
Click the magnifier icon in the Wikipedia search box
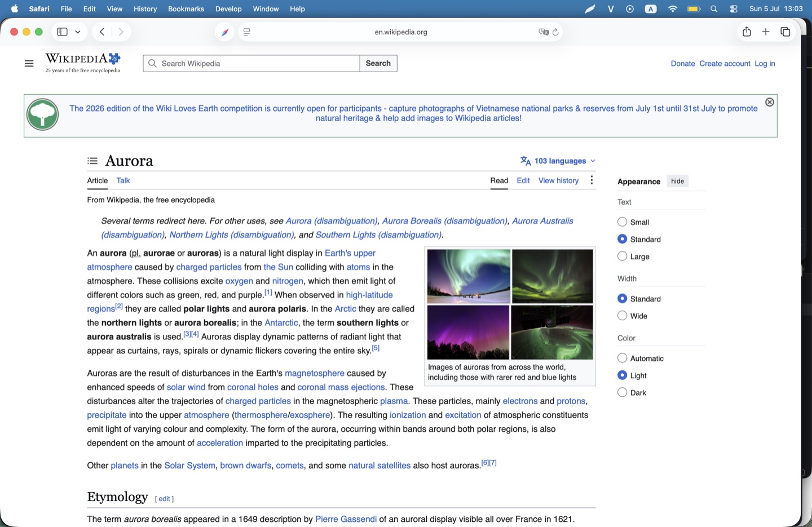click(152, 64)
